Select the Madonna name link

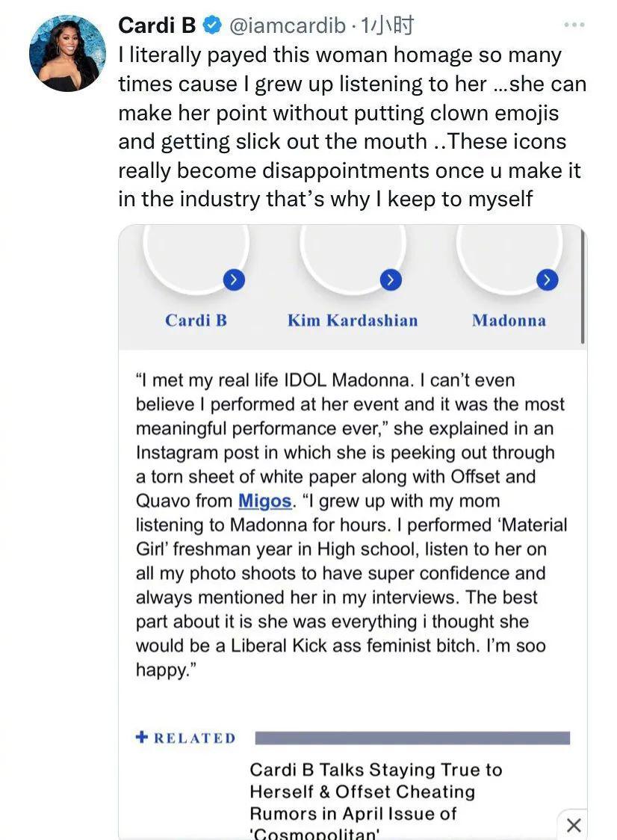tap(509, 321)
